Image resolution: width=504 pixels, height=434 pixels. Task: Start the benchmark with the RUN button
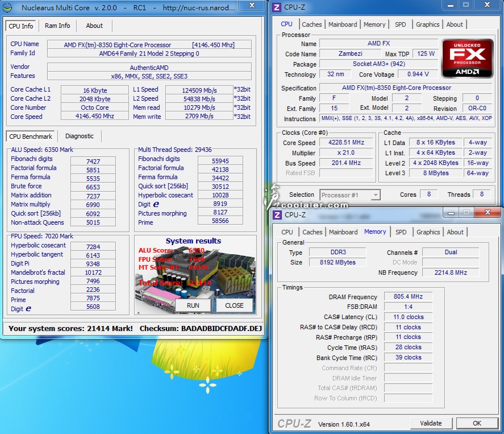pos(193,305)
